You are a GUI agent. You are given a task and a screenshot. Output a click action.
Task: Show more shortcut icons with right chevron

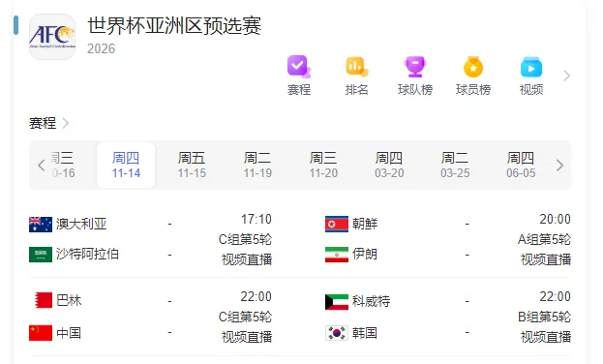click(566, 76)
